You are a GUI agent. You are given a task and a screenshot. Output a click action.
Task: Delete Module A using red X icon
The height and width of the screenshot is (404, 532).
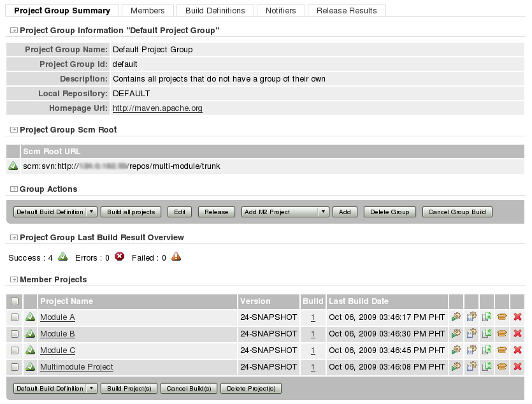[517, 317]
